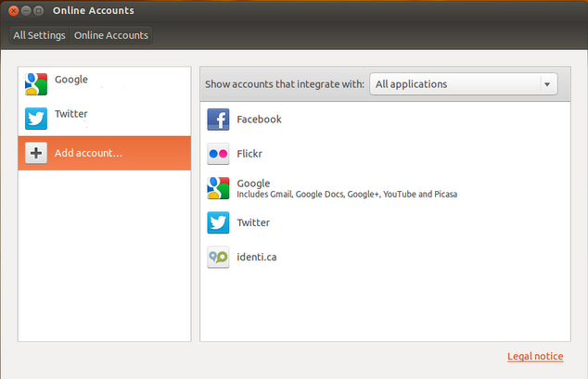
Task: Close the Online Accounts window
Action: tap(14, 10)
